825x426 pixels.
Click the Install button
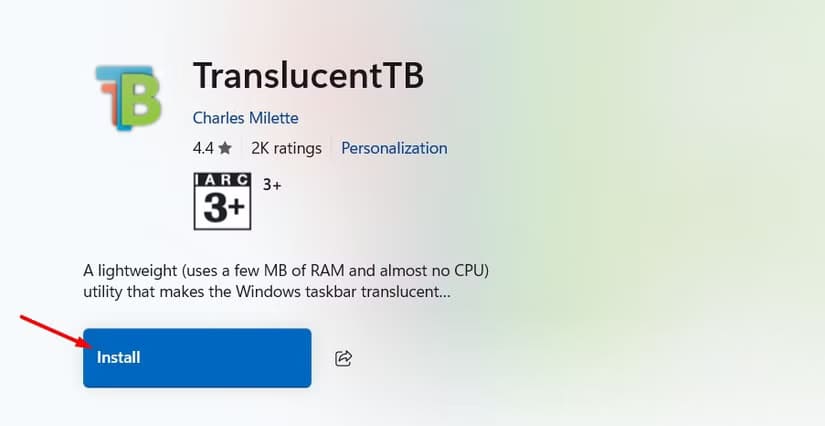tap(197, 358)
